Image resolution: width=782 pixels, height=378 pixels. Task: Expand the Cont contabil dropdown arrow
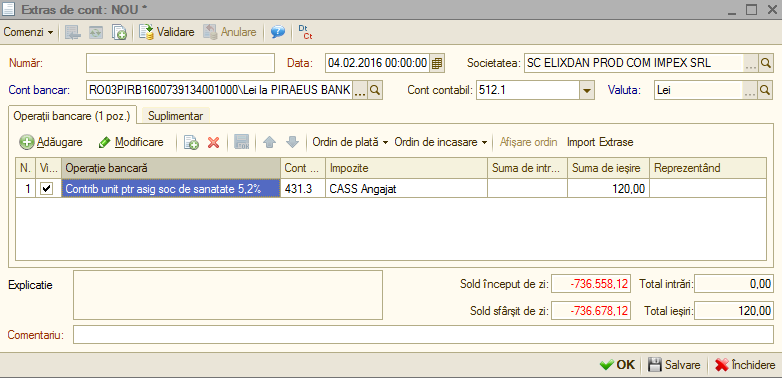586,90
